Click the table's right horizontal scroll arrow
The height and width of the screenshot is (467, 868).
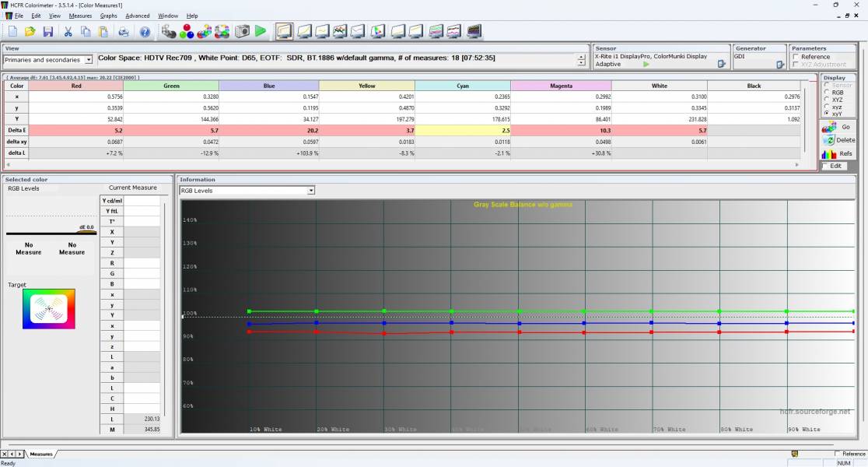pos(797,164)
